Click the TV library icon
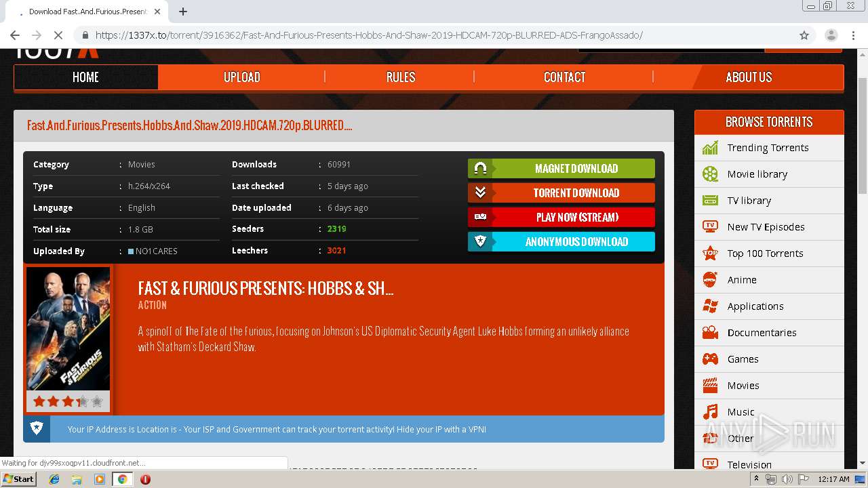Screen dimensions: 868x488 tap(710, 201)
